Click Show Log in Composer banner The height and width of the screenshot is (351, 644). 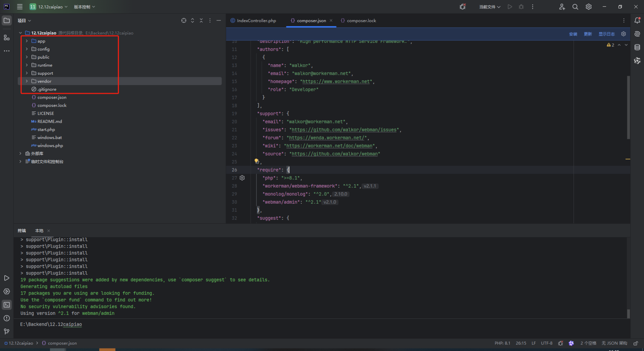606,34
